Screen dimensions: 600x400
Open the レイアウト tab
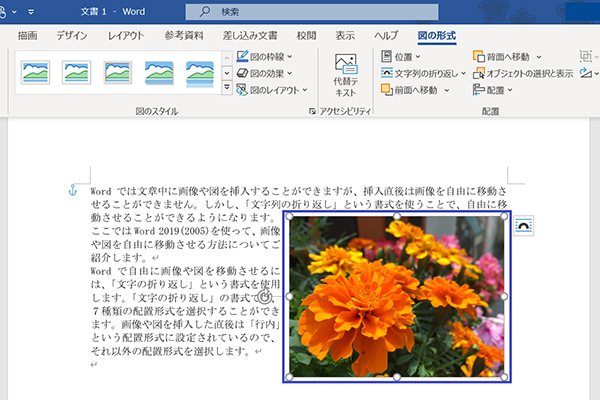(x=126, y=36)
